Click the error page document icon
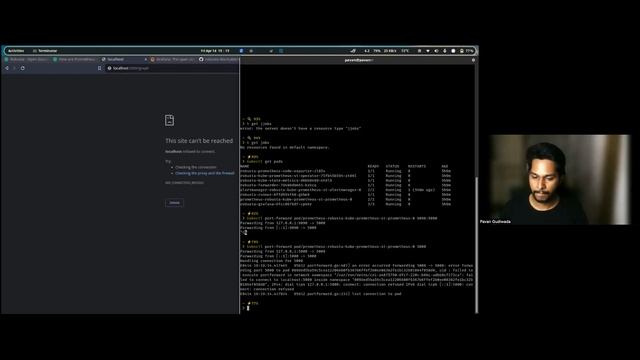The width and height of the screenshot is (640, 360). (x=169, y=120)
